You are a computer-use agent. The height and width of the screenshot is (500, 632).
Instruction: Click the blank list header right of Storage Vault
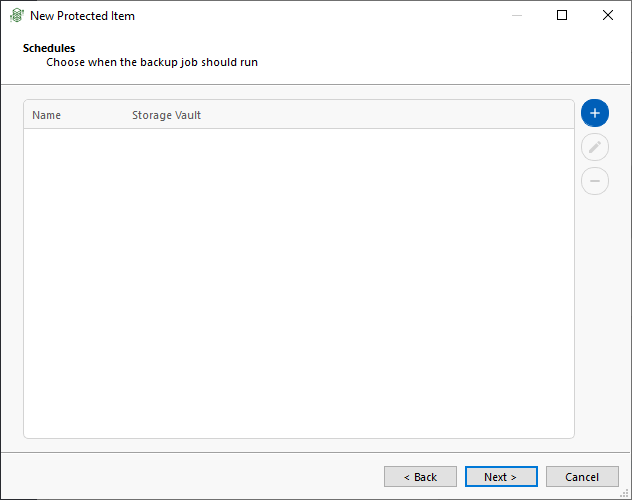(387, 115)
